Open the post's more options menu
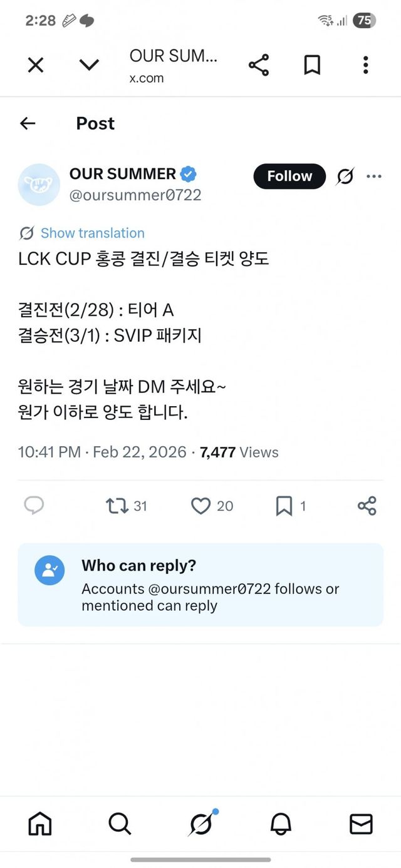This screenshot has height=868, width=401. click(374, 177)
